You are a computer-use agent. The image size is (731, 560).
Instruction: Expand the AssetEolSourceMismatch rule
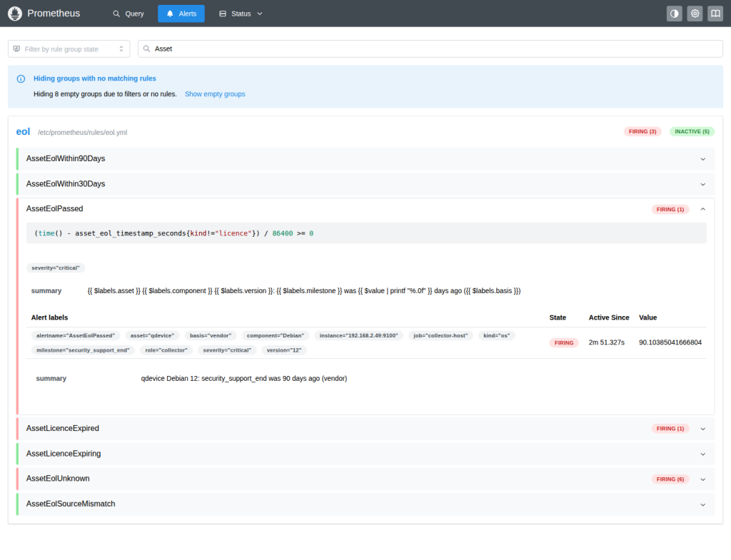point(365,504)
